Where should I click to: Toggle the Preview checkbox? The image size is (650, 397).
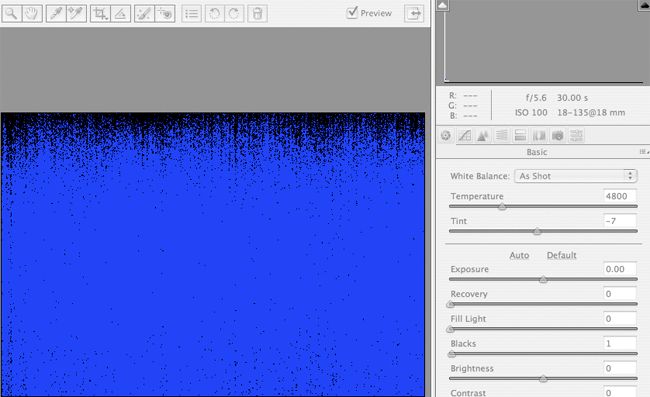pyautogui.click(x=352, y=12)
